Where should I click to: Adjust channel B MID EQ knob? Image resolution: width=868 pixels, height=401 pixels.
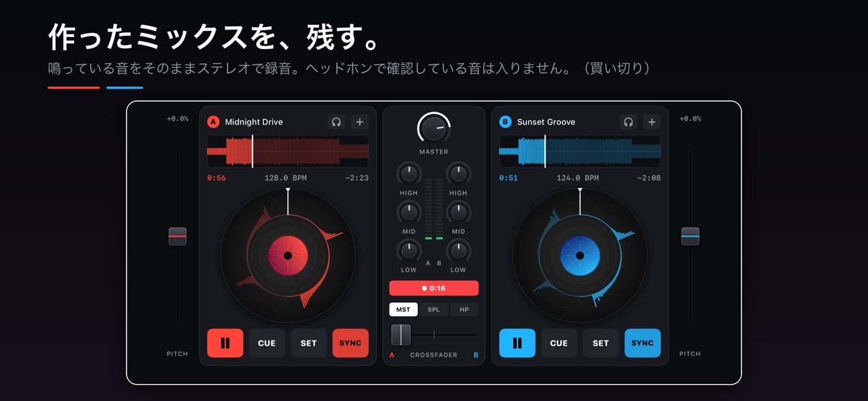[458, 213]
